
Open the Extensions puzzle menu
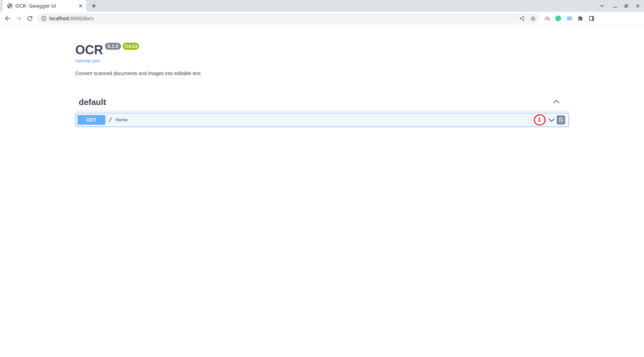tap(580, 18)
